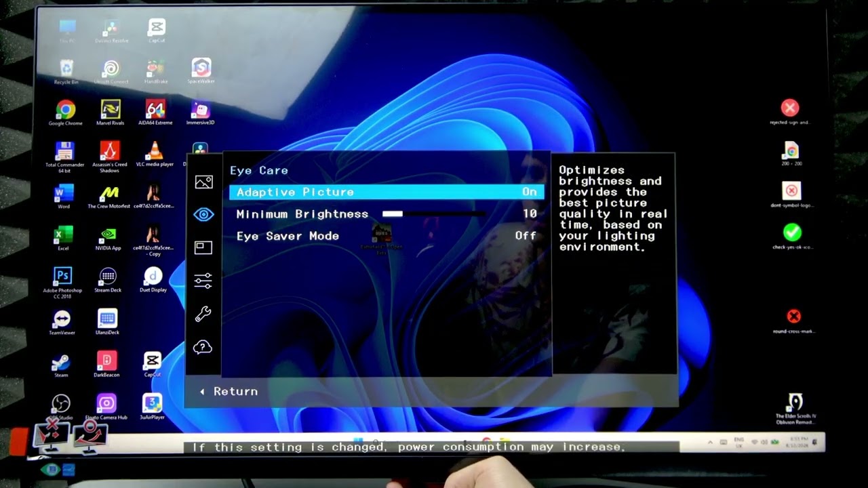Open the PIP/PBP window icon in monitor menu

(203, 247)
